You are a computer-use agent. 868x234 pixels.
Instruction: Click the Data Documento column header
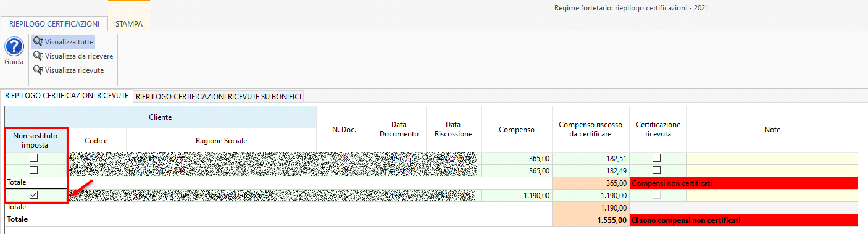tap(399, 129)
